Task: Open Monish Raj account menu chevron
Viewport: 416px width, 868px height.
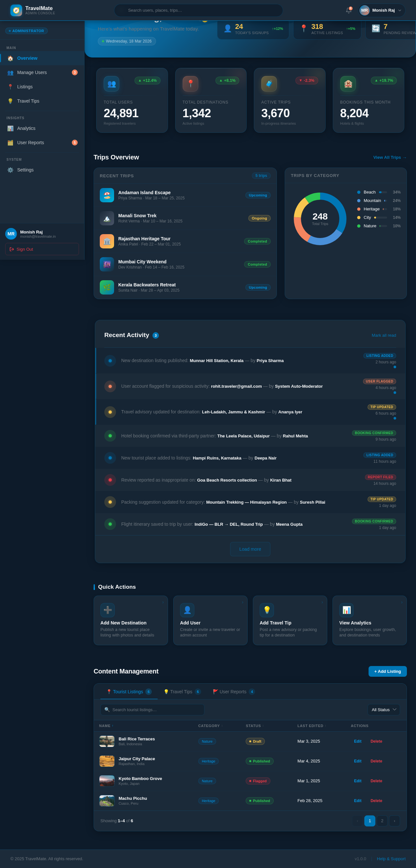Action: pos(400,10)
